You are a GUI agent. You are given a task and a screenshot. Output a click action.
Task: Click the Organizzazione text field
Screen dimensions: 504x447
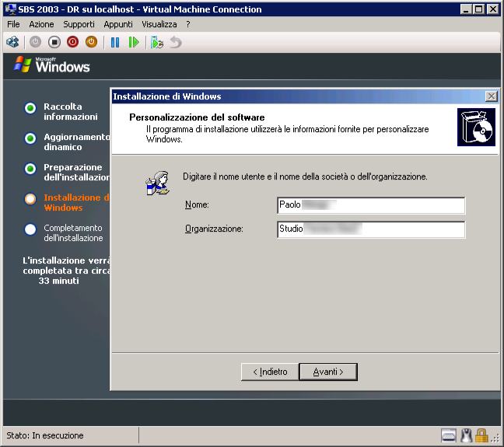(x=371, y=229)
